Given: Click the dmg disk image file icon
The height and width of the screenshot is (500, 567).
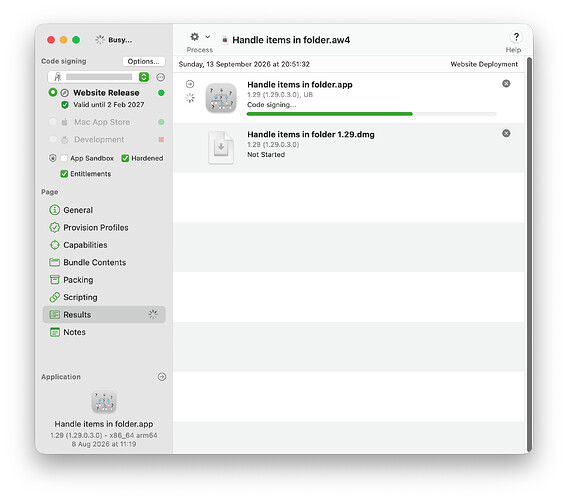Looking at the screenshot, I should tap(221, 147).
